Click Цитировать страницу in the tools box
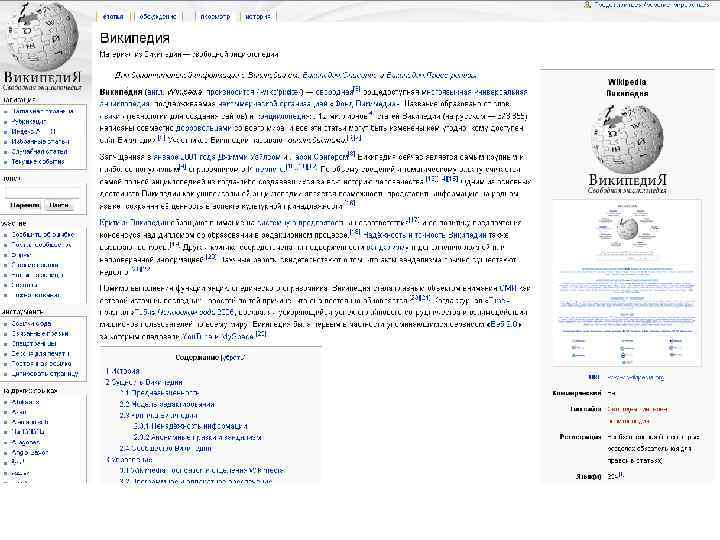 tap(45, 374)
